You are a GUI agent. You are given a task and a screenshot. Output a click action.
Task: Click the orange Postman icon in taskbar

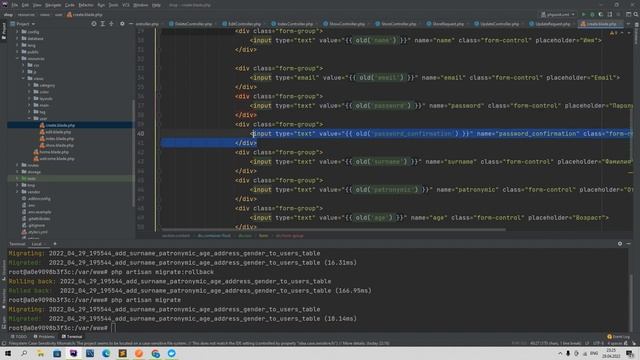pos(139,353)
